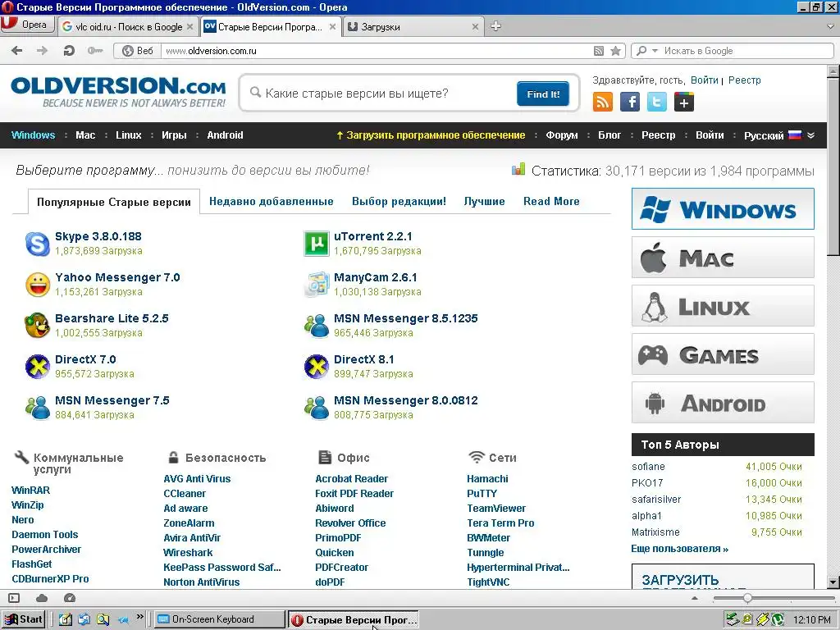The width and height of the screenshot is (840, 630).
Task: Click the uTorrent program icon
Action: point(317,244)
